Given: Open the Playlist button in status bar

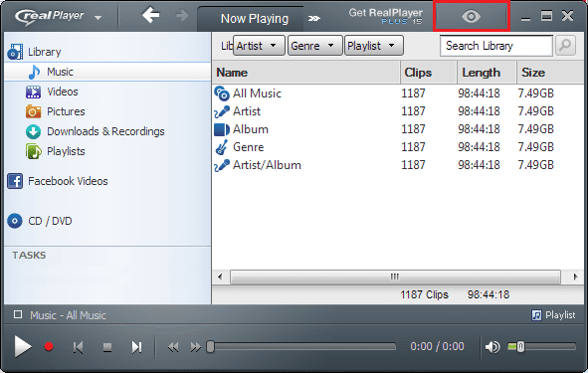Looking at the screenshot, I should pos(553,315).
